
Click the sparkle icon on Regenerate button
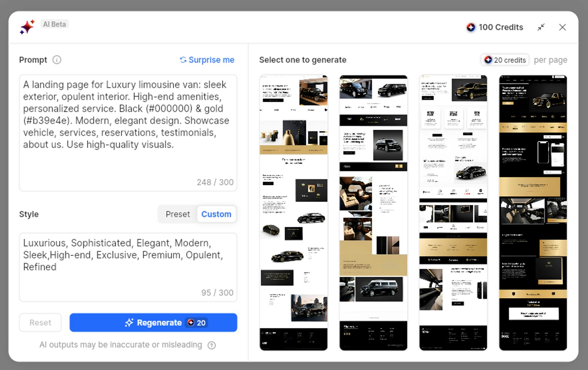[129, 323]
